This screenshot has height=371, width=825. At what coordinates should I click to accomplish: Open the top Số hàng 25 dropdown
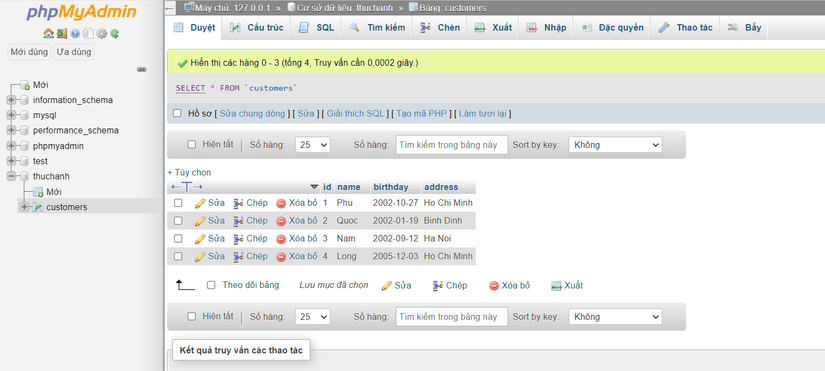coord(313,145)
